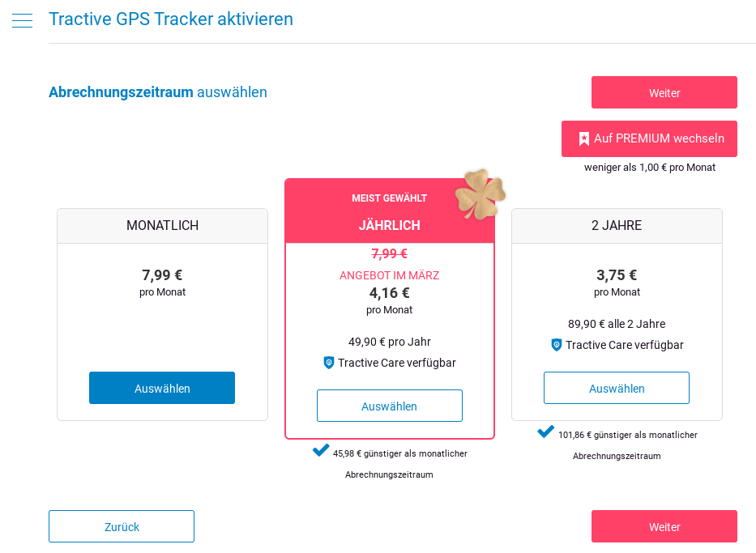
Task: Click the bookmark star icon on PREMIUM button
Action: (584, 138)
